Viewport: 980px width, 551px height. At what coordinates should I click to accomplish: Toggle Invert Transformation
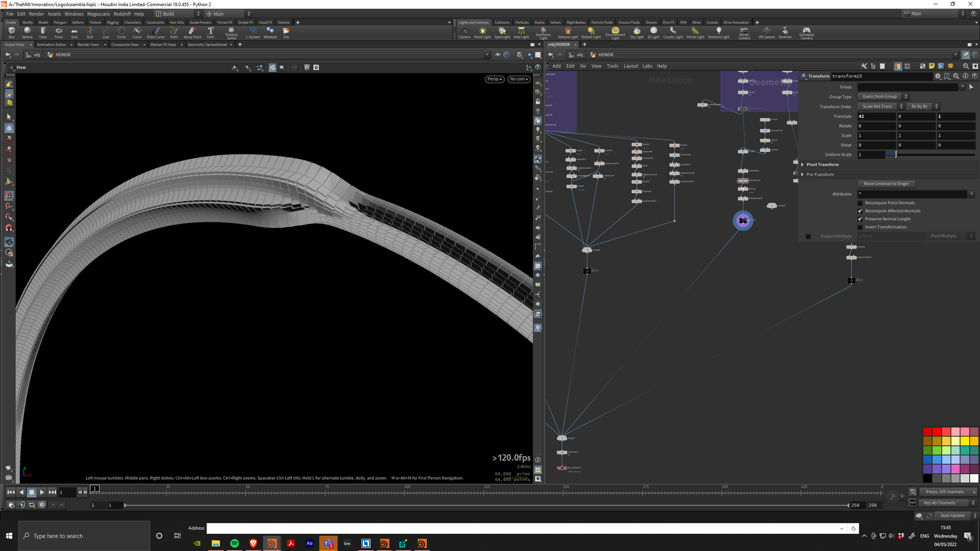tap(860, 227)
